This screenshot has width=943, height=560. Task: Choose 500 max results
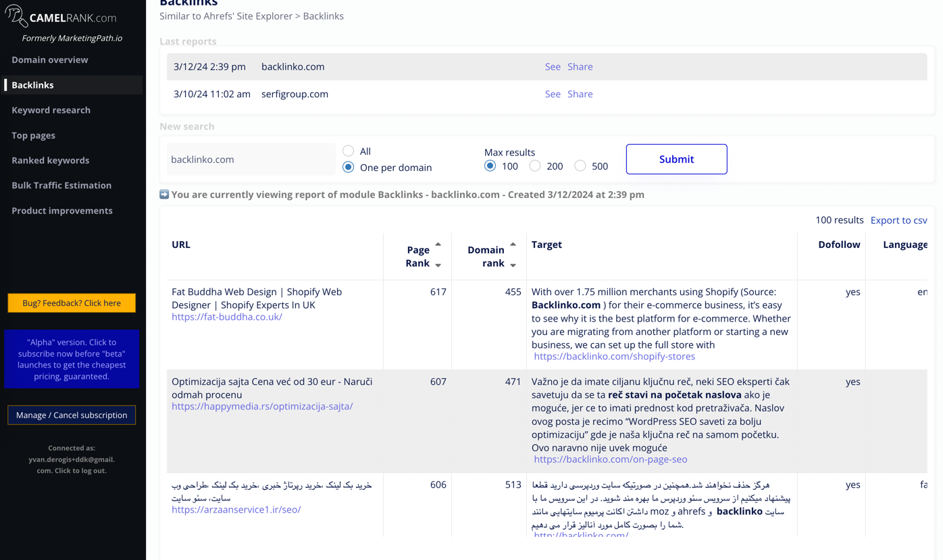point(580,166)
